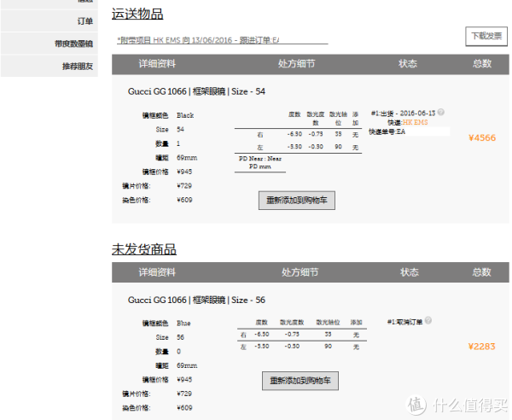
Task: Click the Gucci GG 1066 Size 56 title
Action: click(x=196, y=300)
